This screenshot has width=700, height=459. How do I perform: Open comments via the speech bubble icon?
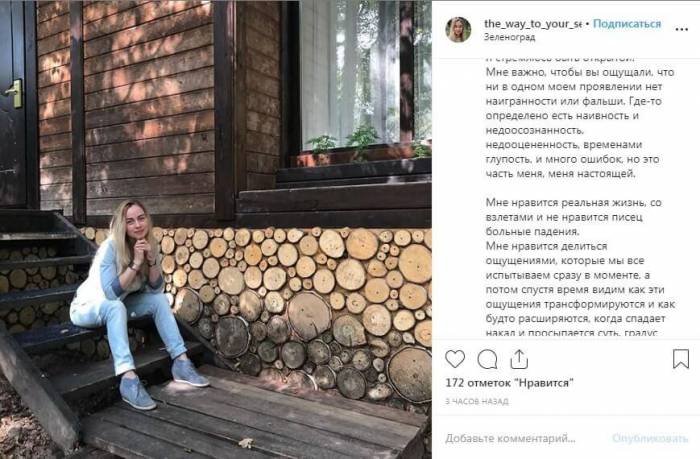tap(487, 359)
